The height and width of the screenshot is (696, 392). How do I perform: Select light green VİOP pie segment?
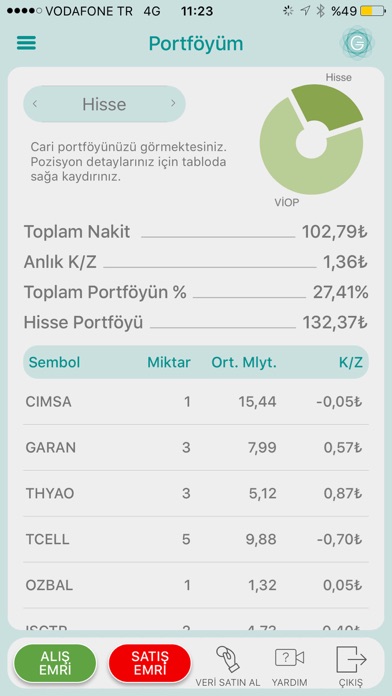coord(306,169)
